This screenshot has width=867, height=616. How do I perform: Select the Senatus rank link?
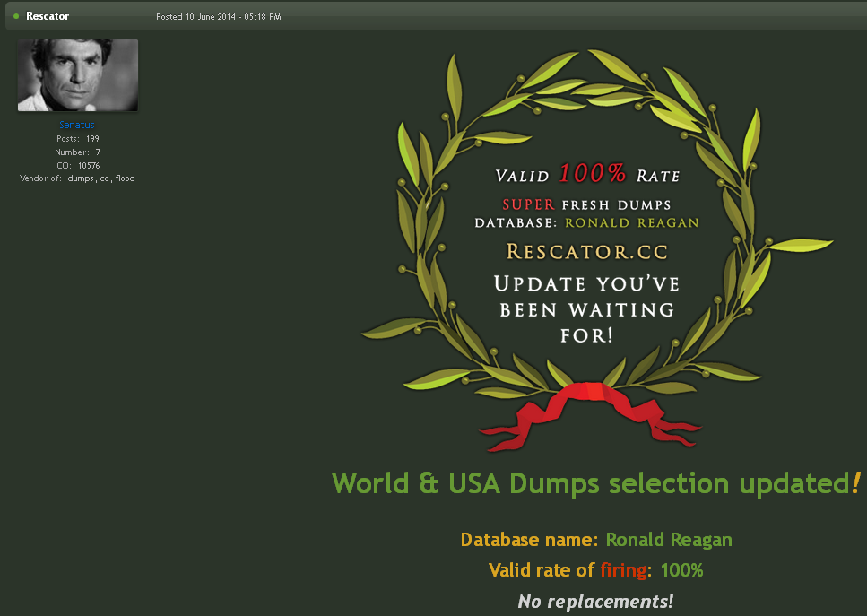tap(77, 126)
